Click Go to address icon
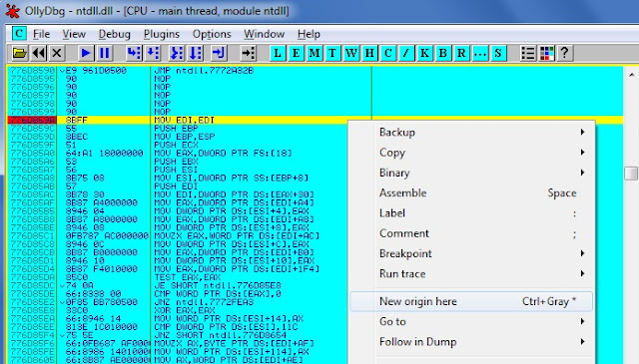Screen dimensions: 639x364 249,53
